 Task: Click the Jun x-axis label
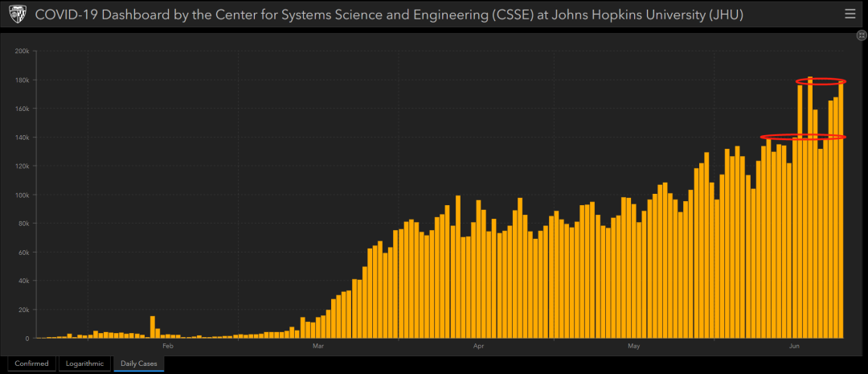pyautogui.click(x=795, y=347)
